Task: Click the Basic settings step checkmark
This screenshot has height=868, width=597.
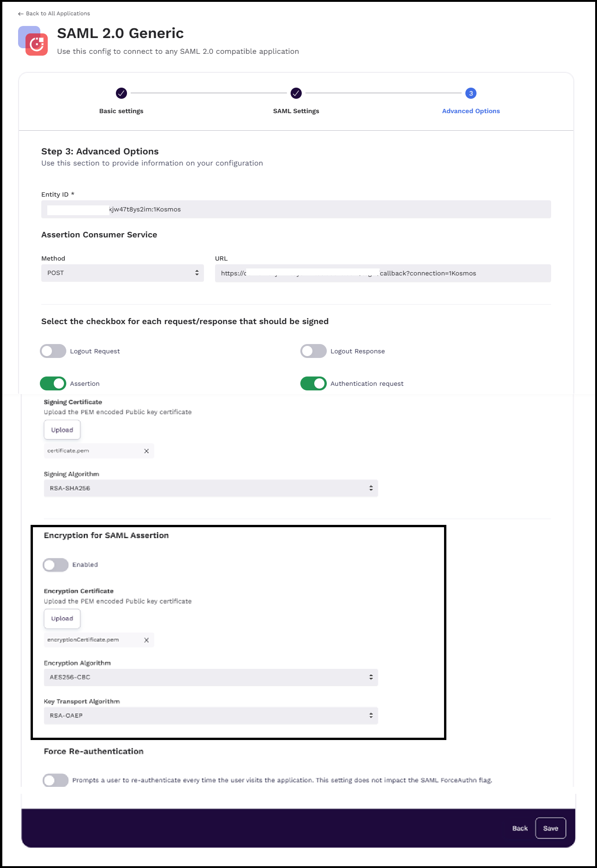Action: pos(121,93)
